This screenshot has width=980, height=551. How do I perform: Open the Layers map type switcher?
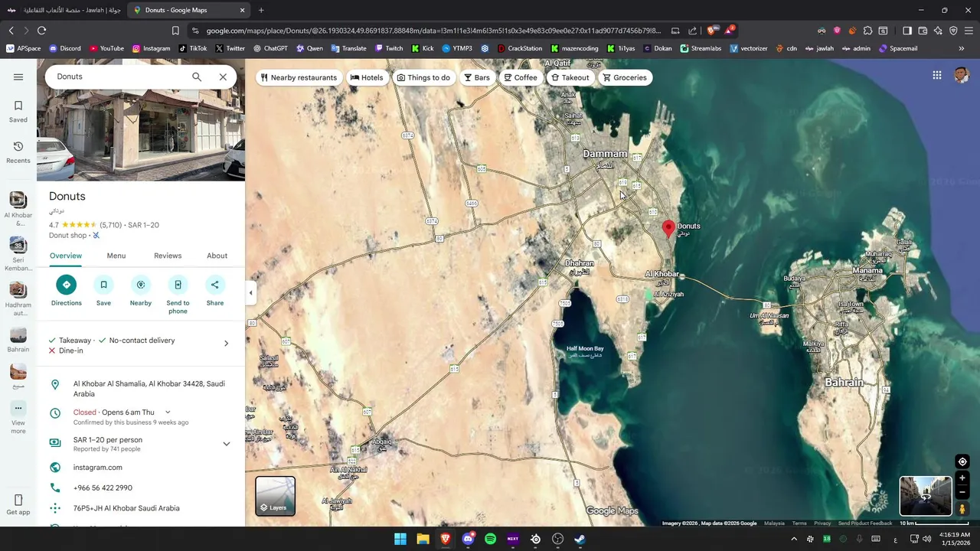[x=275, y=496]
